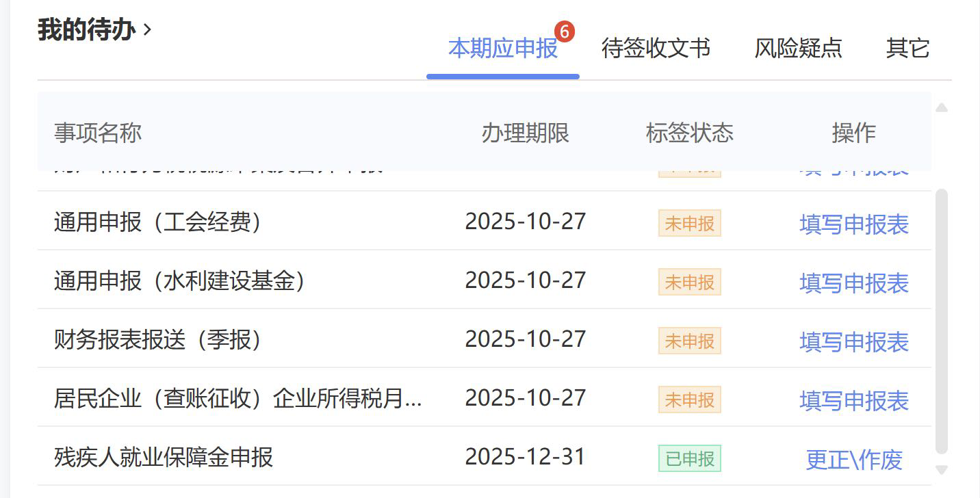Viewport: 980px width, 498px height.
Task: Click the green 已申报 status tag
Action: tap(689, 459)
